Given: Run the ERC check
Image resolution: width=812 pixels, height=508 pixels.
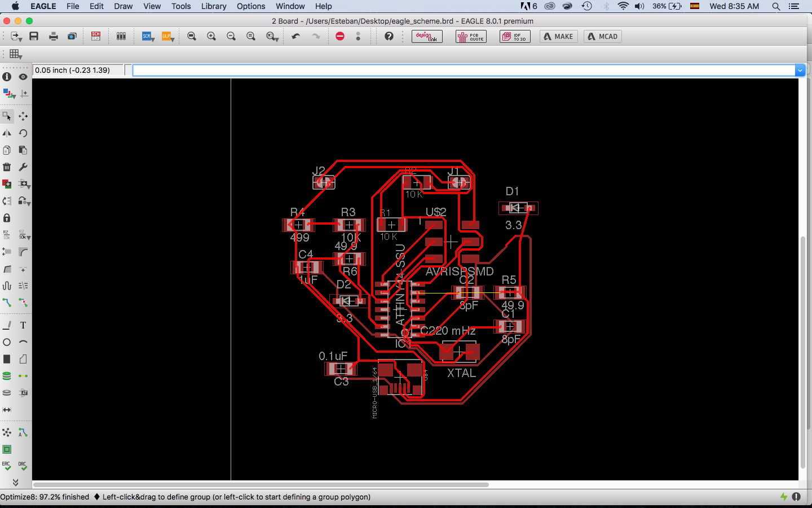Looking at the screenshot, I should coord(7,466).
